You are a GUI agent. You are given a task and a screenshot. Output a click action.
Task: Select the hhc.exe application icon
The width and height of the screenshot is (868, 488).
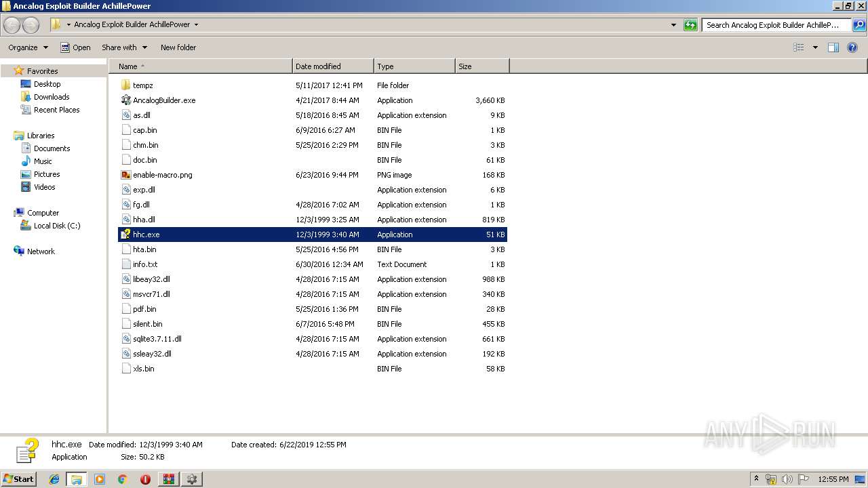125,235
